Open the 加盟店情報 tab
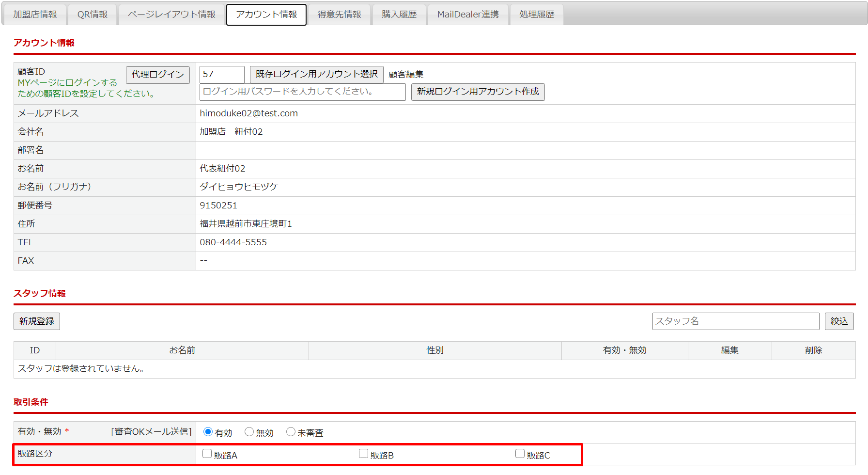Viewport: 868px width, 475px height. point(35,15)
